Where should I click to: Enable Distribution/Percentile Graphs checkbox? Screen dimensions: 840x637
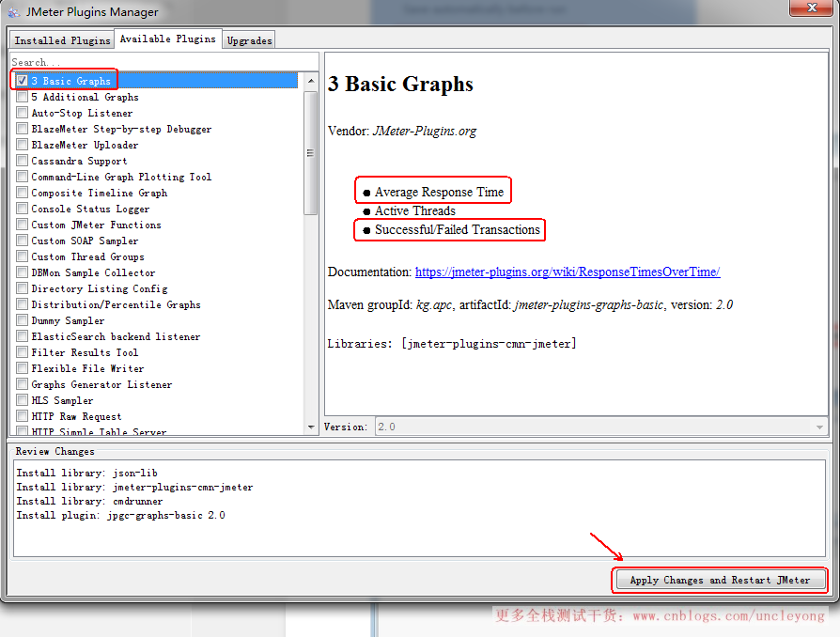click(22, 304)
